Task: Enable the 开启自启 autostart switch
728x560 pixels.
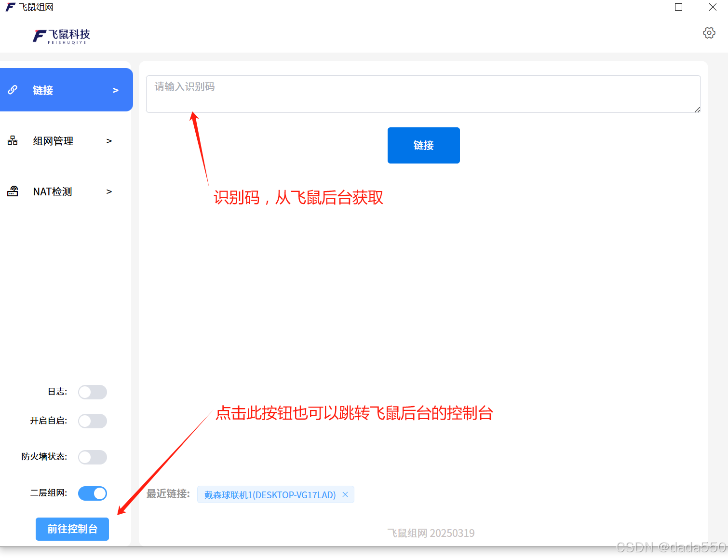Action: [93, 421]
